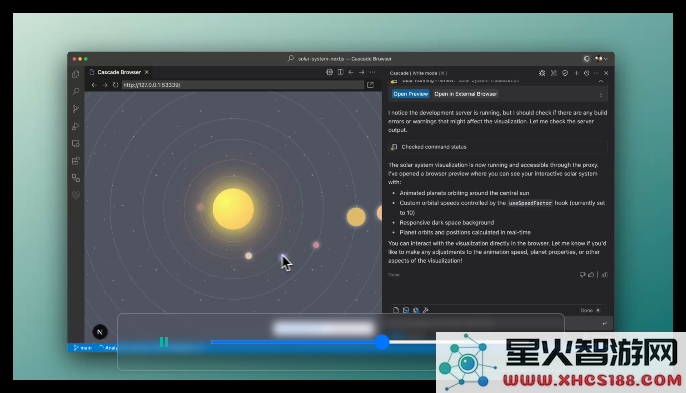Give thumbs up to Cascade response
The height and width of the screenshot is (393, 686).
591,275
